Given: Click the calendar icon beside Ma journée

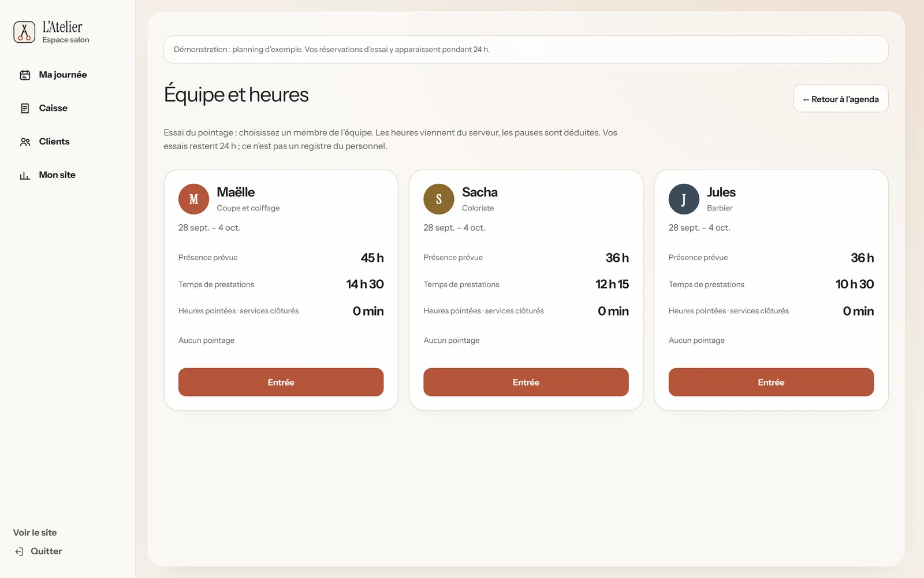Looking at the screenshot, I should click(25, 75).
